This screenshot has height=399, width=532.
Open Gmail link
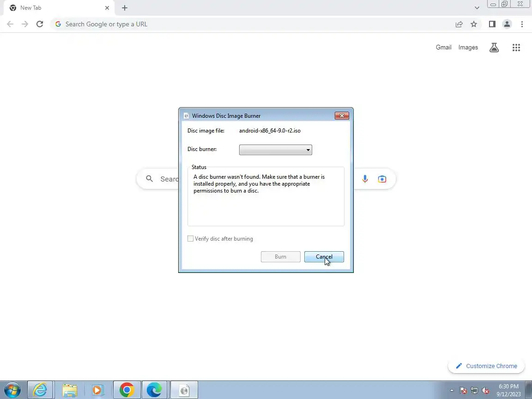443,48
